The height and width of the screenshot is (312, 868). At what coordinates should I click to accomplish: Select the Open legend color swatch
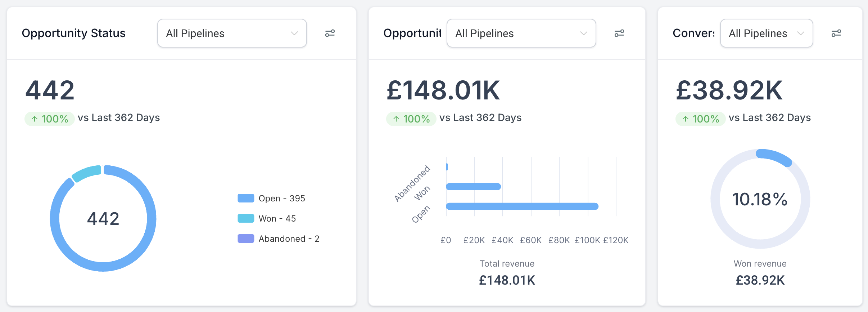(x=246, y=198)
